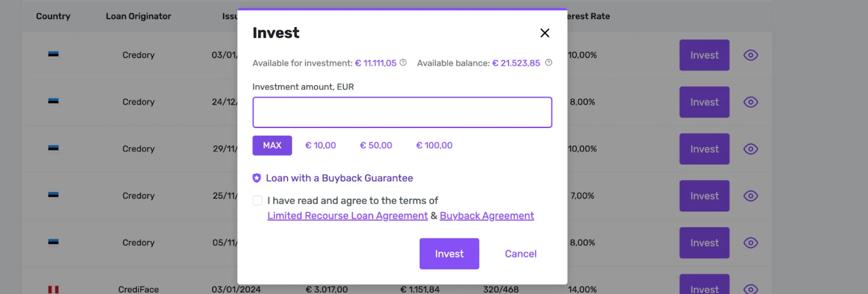This screenshot has height=294, width=868.
Task: Click help icon next to available balance
Action: (548, 63)
